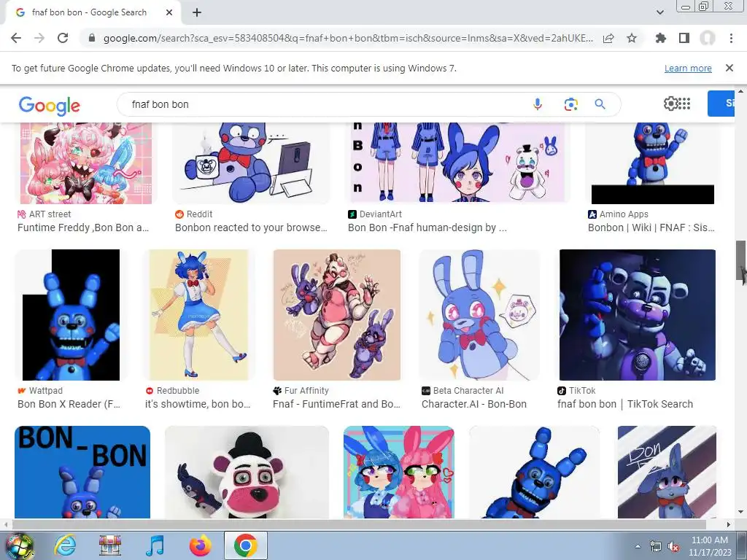Open the blue and pink anime girls image
Screen dimensions: 747x560
pos(399,472)
